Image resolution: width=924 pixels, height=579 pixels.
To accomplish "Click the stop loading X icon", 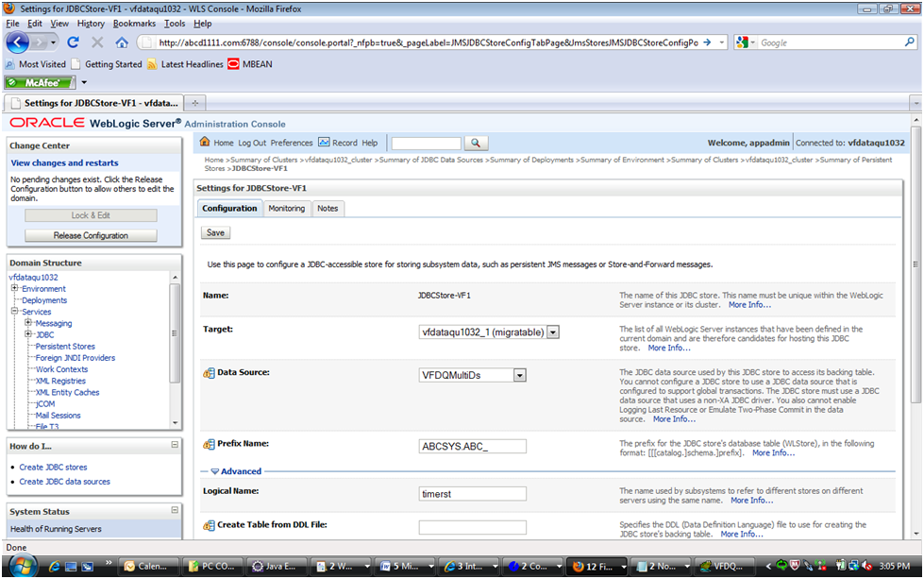I will point(97,43).
